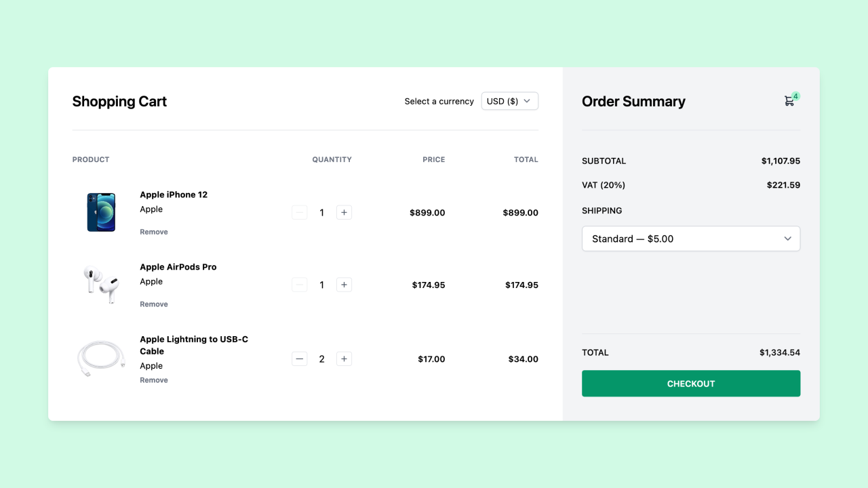Decrease the Apple iPhone 12 quantity
This screenshot has height=488, width=868.
299,212
